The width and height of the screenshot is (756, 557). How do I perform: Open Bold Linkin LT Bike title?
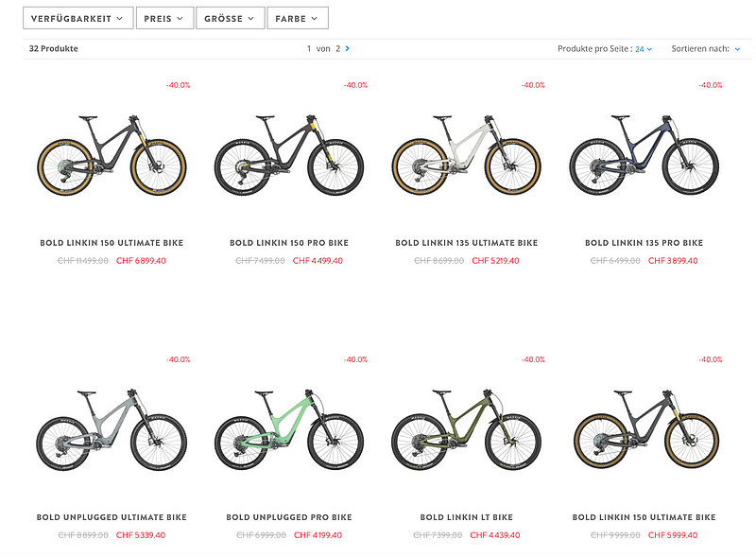point(466,517)
